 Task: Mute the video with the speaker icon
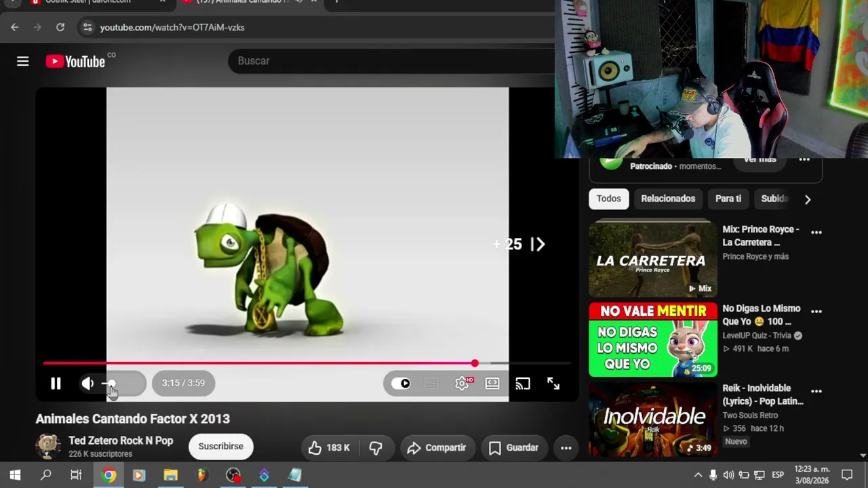(87, 384)
